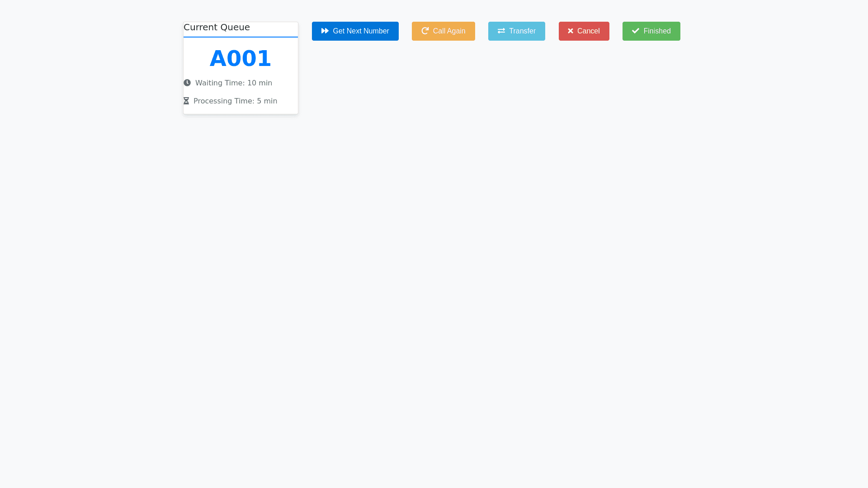This screenshot has width=868, height=488.
Task: Click the 5 min processing value
Action: pyautogui.click(x=267, y=101)
